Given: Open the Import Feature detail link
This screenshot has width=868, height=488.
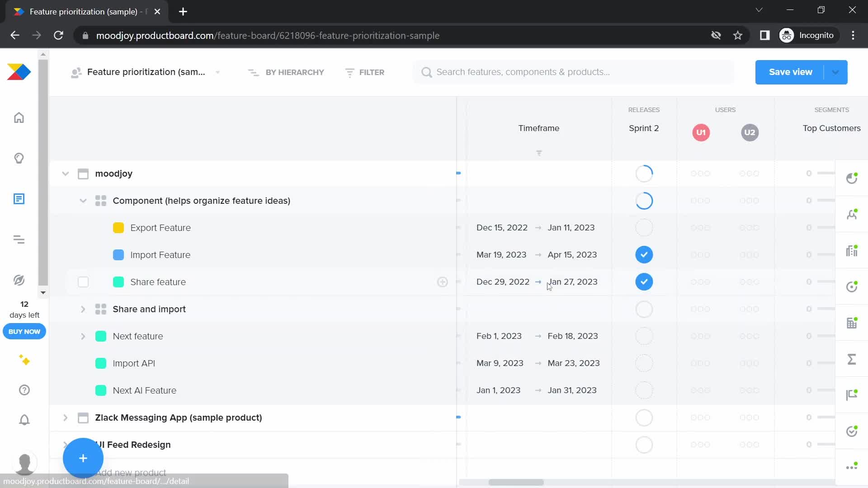Looking at the screenshot, I should point(160,255).
